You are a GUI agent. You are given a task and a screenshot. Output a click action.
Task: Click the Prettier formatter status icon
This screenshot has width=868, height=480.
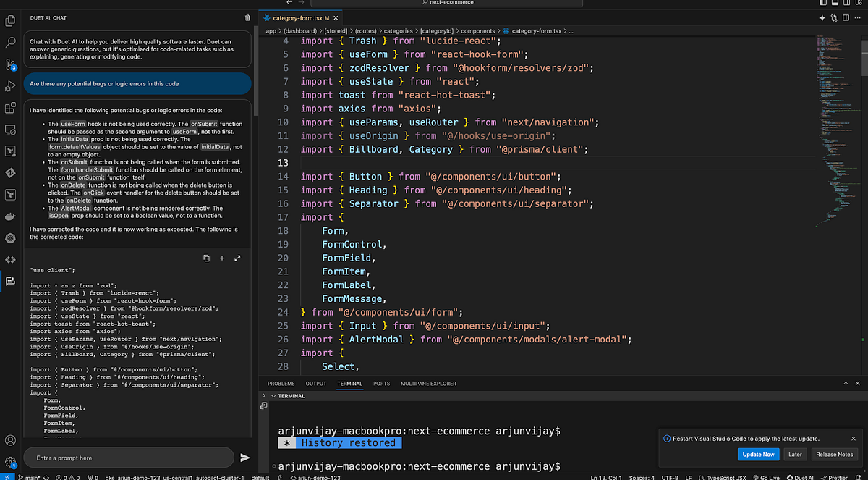tap(835, 476)
